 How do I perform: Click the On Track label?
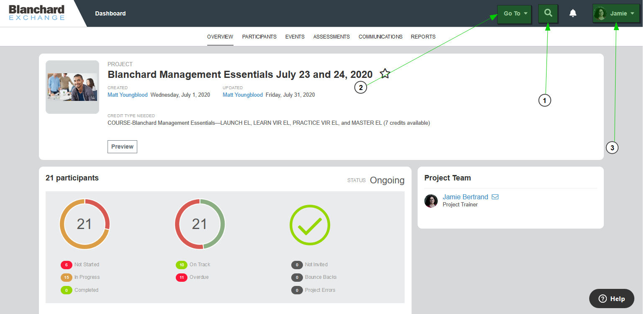tap(200, 265)
